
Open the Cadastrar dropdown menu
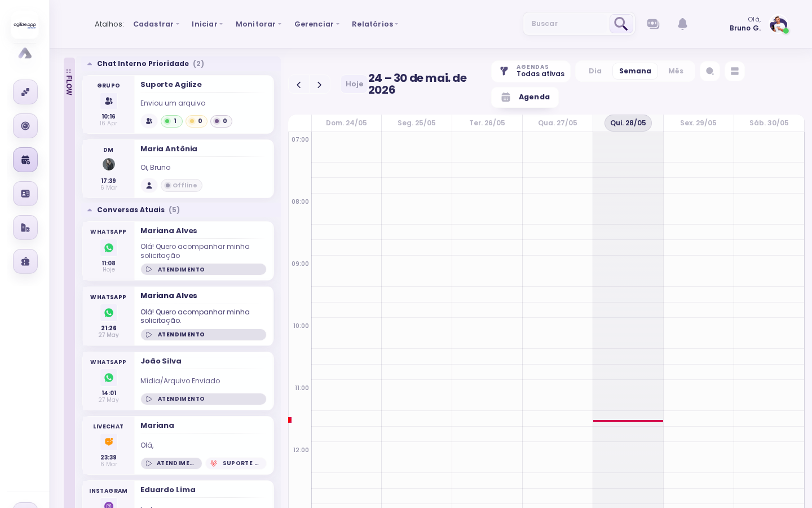[156, 24]
